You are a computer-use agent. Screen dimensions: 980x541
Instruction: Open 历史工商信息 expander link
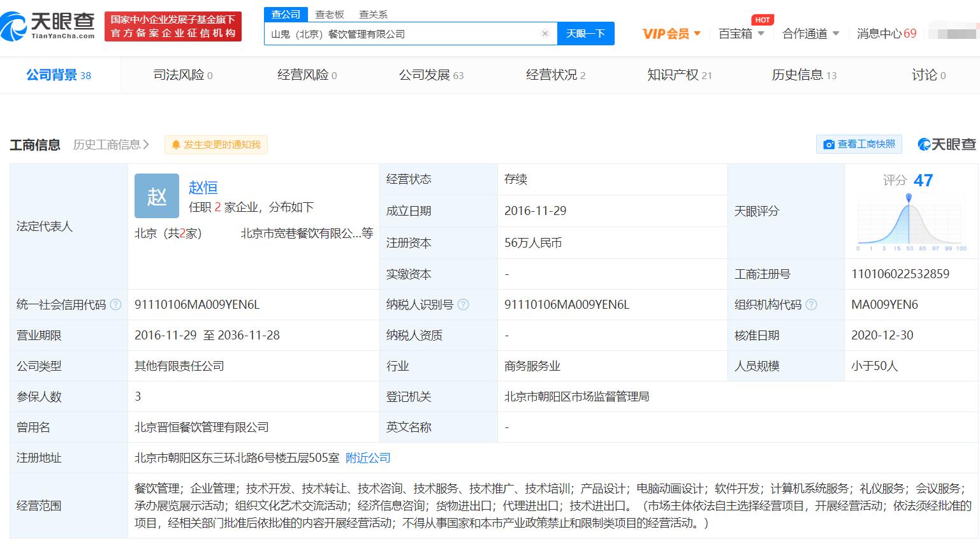[111, 145]
